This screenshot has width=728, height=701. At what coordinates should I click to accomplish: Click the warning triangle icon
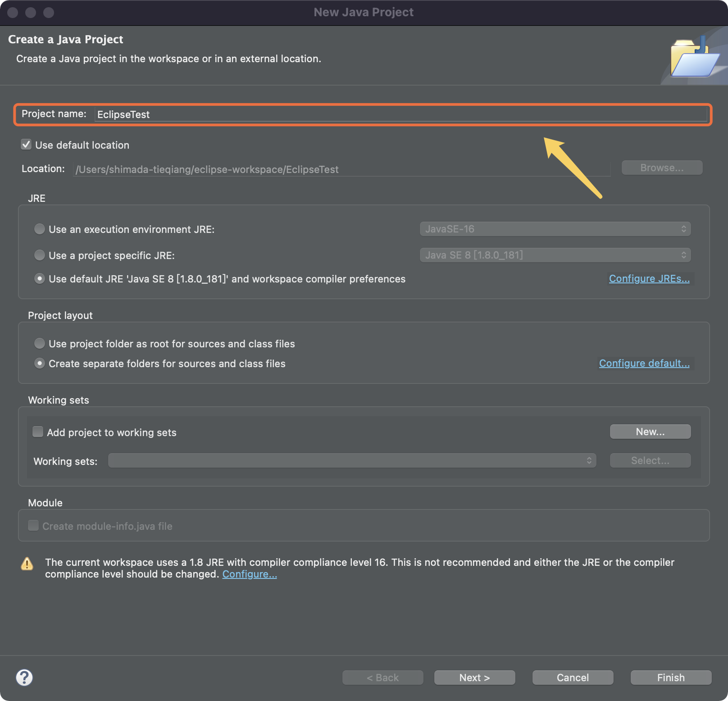[x=27, y=564]
